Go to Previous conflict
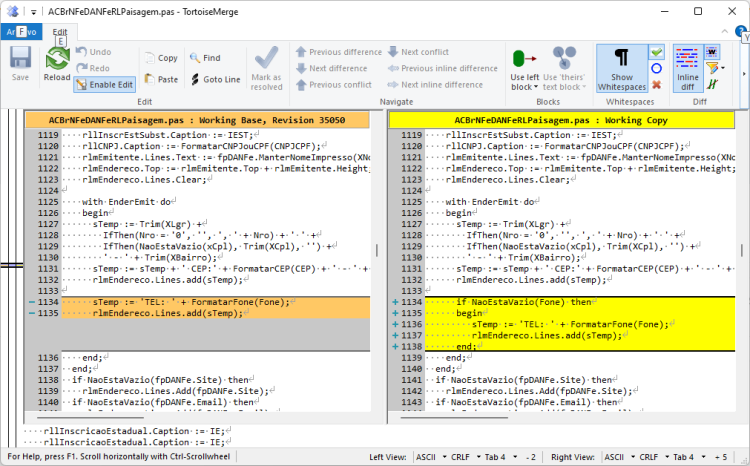The image size is (750, 466). point(334,84)
